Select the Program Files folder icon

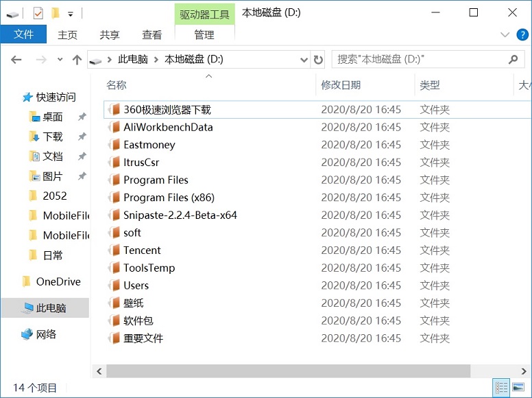(114, 180)
